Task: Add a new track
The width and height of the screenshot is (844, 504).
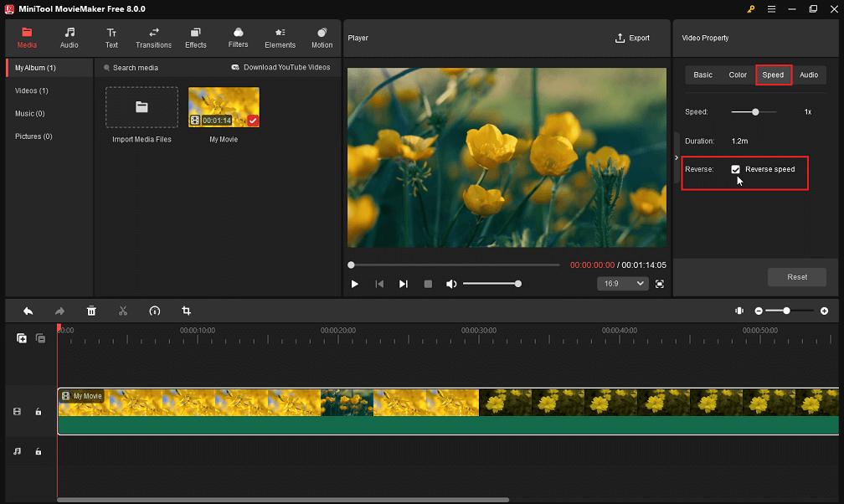Action: click(x=22, y=338)
